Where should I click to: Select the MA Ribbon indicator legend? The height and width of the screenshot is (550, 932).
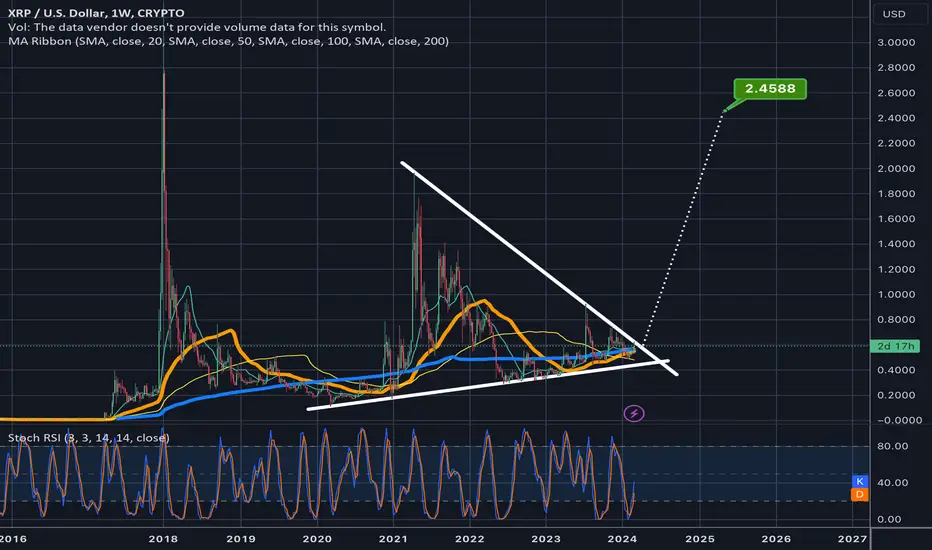pos(228,41)
